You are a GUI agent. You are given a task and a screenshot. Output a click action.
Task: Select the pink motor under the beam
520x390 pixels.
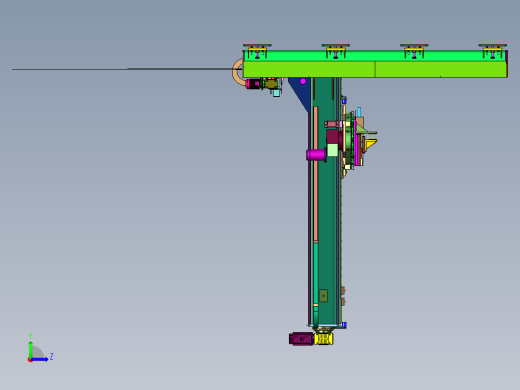click(254, 83)
